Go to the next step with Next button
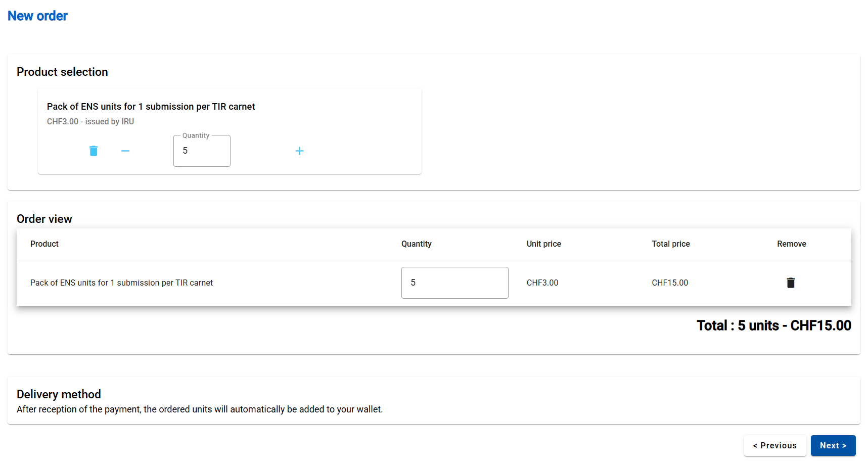Viewport: 868px width, 464px height. pyautogui.click(x=833, y=445)
